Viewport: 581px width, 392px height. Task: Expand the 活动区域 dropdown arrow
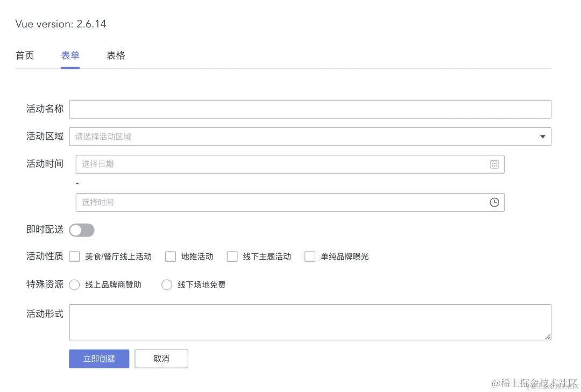pos(542,137)
